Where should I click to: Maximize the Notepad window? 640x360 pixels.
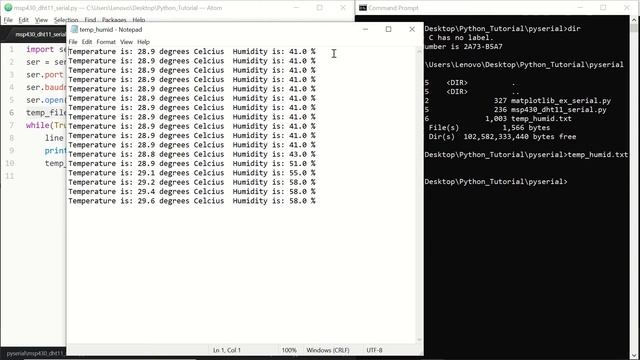(x=388, y=29)
